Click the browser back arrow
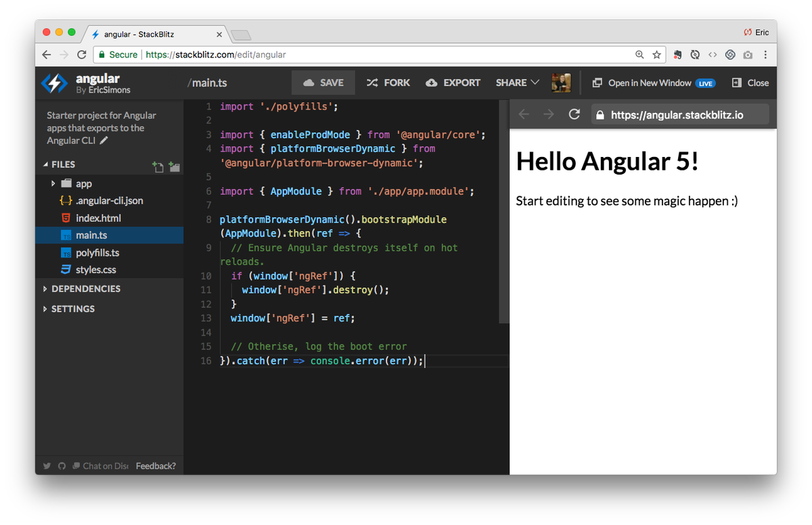 46,55
